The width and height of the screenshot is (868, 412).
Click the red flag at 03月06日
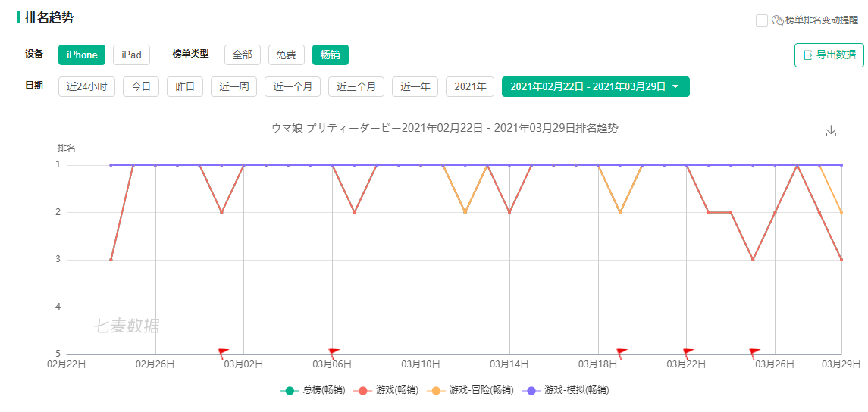coord(334,354)
